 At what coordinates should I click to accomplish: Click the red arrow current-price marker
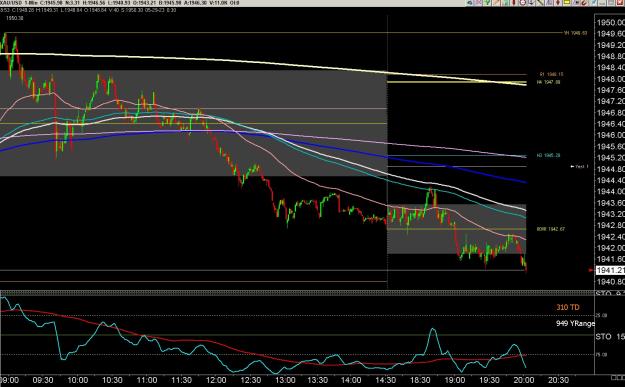pos(591,270)
